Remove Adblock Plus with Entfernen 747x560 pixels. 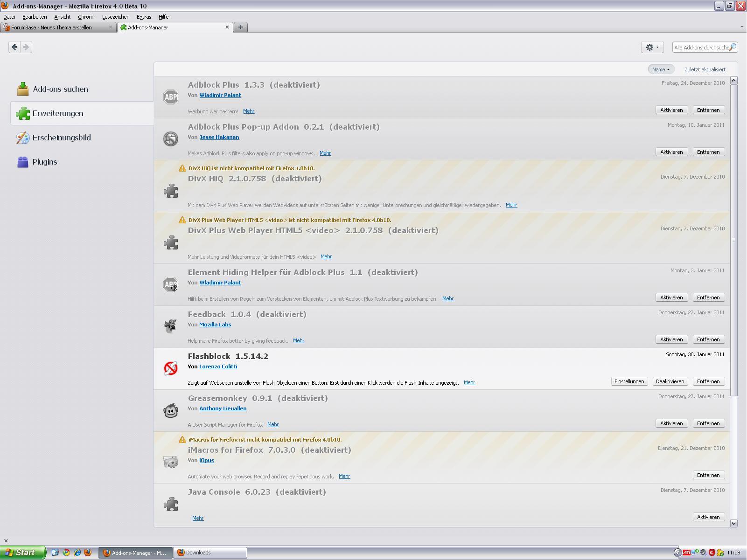pos(708,110)
